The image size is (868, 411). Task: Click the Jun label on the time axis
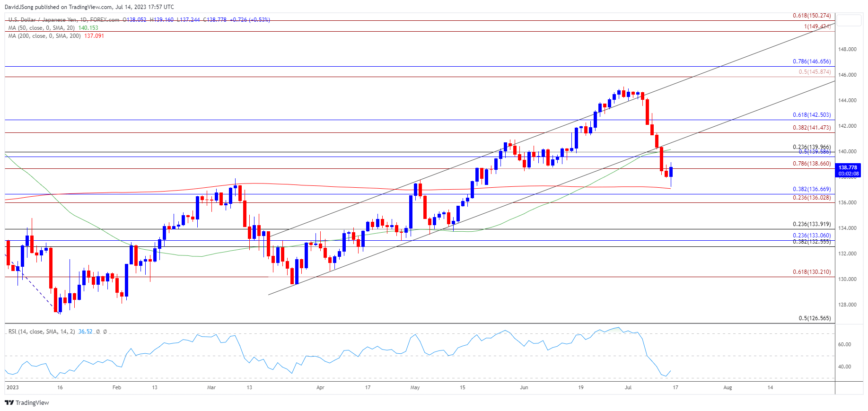pyautogui.click(x=524, y=387)
